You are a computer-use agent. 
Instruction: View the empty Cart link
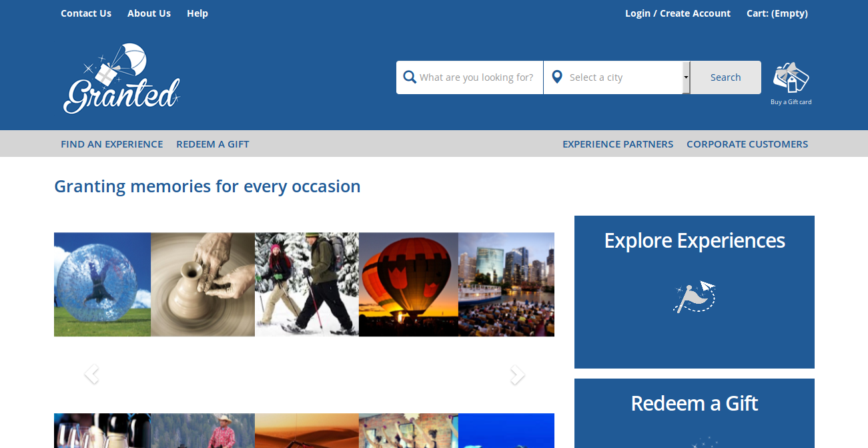(x=777, y=13)
